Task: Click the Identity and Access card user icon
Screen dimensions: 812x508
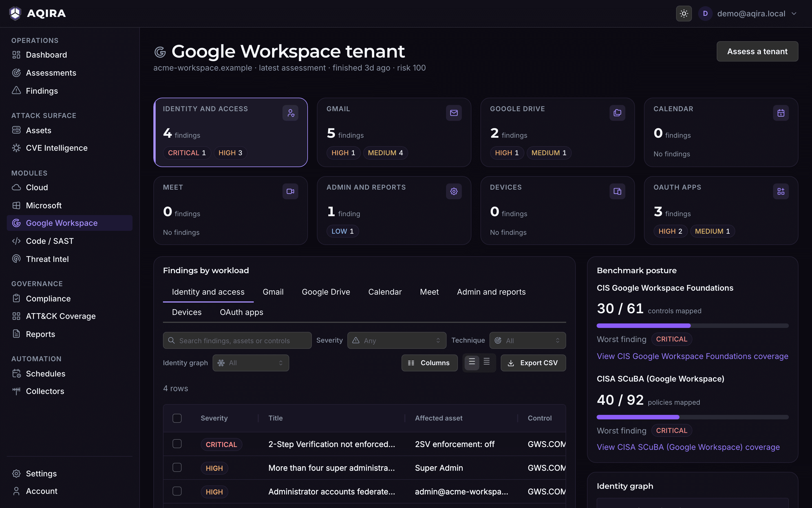Action: [x=290, y=113]
